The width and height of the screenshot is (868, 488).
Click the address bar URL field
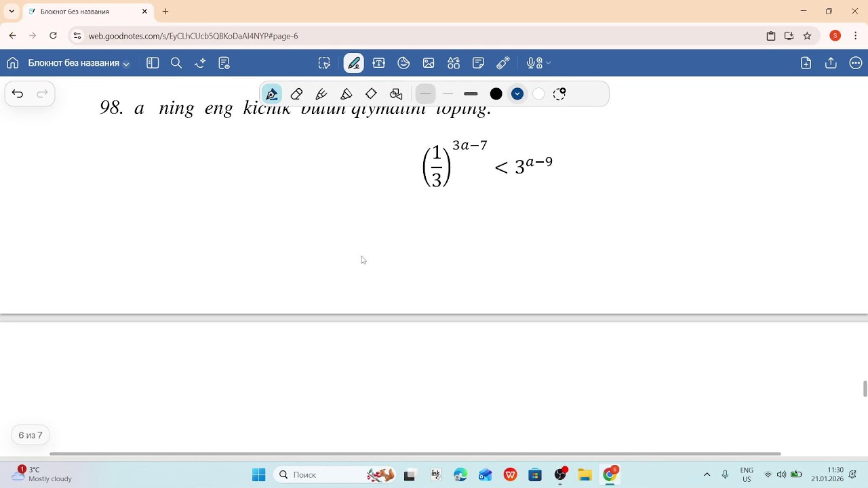(420, 36)
